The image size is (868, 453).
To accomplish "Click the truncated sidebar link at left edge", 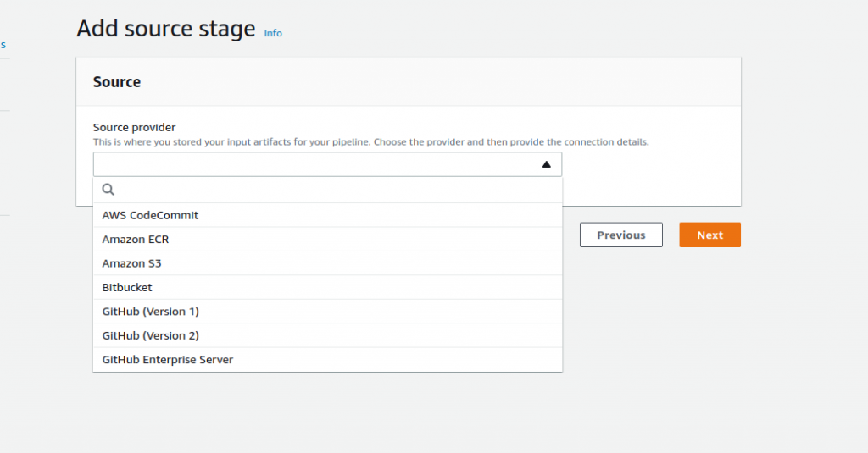I will click(3, 45).
